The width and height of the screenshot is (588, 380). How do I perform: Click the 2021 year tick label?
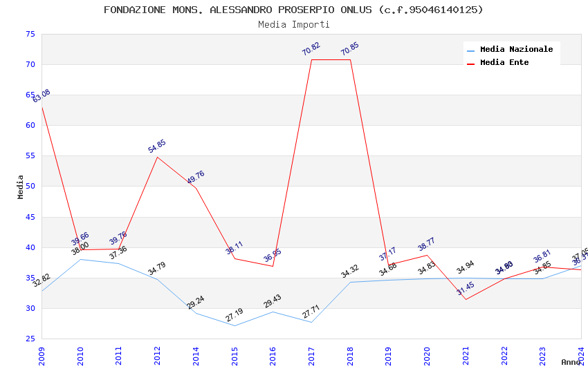tap(466, 356)
